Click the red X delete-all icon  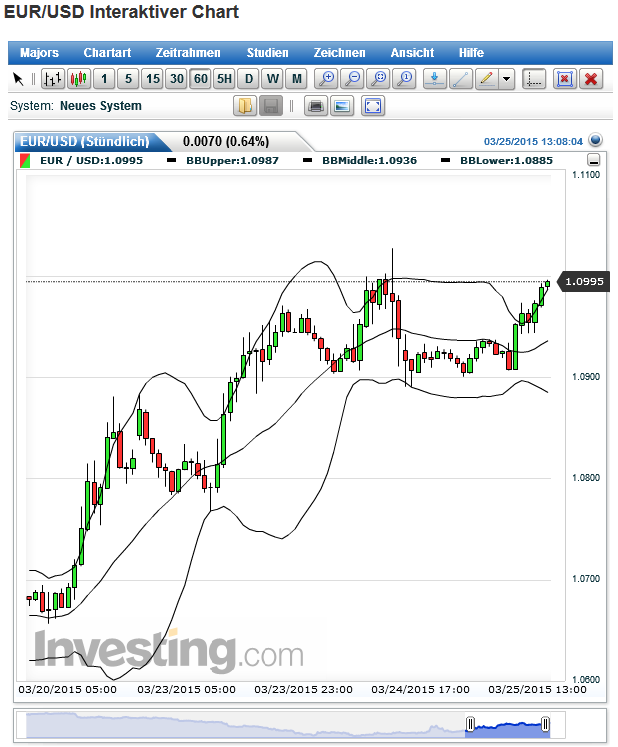(591, 79)
